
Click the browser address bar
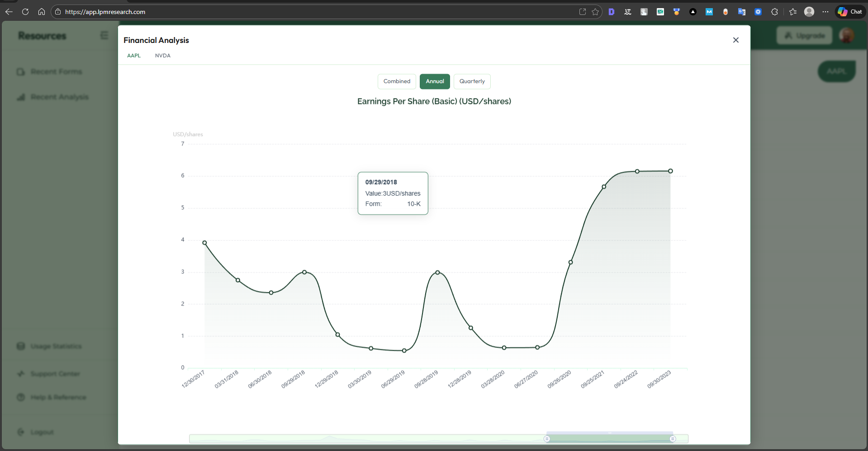(181, 12)
